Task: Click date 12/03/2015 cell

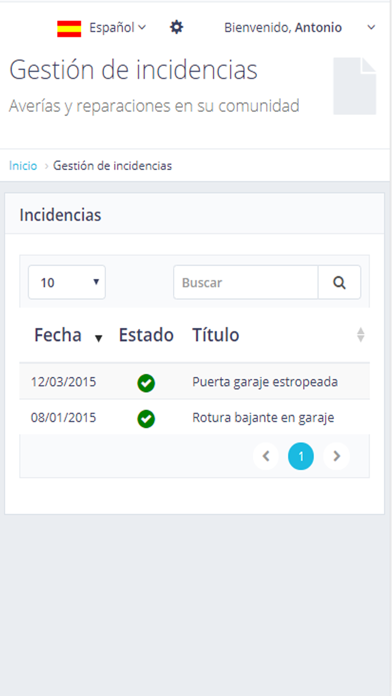Action: coord(63,381)
